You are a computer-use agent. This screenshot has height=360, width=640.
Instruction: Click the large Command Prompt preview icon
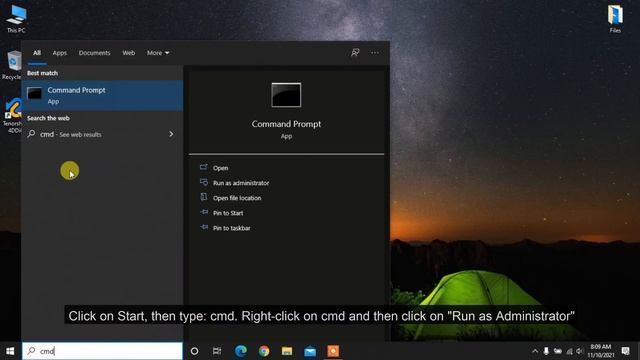[286, 95]
